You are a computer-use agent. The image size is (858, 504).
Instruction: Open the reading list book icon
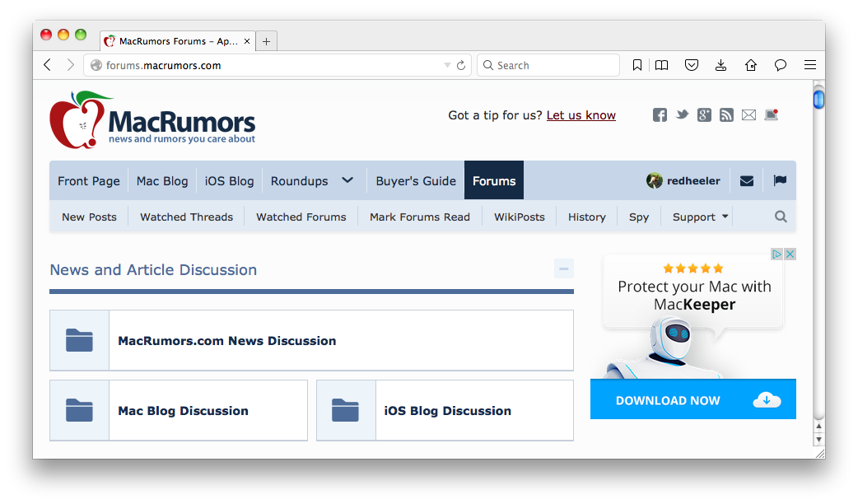pos(661,65)
